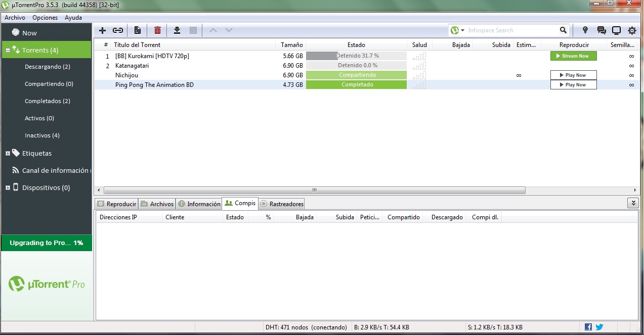Switch to the Archivos tab

(x=157, y=204)
